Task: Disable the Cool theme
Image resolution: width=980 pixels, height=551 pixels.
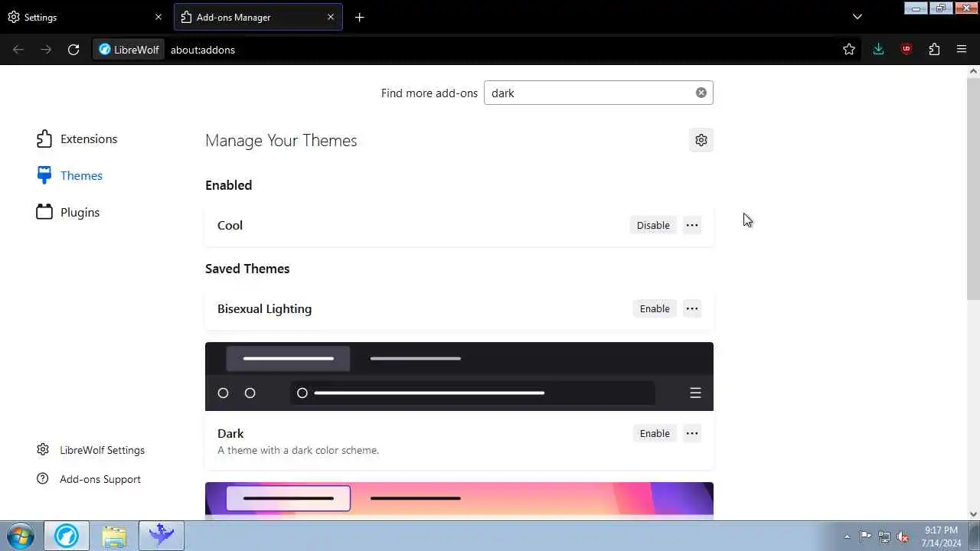Action: click(x=653, y=225)
